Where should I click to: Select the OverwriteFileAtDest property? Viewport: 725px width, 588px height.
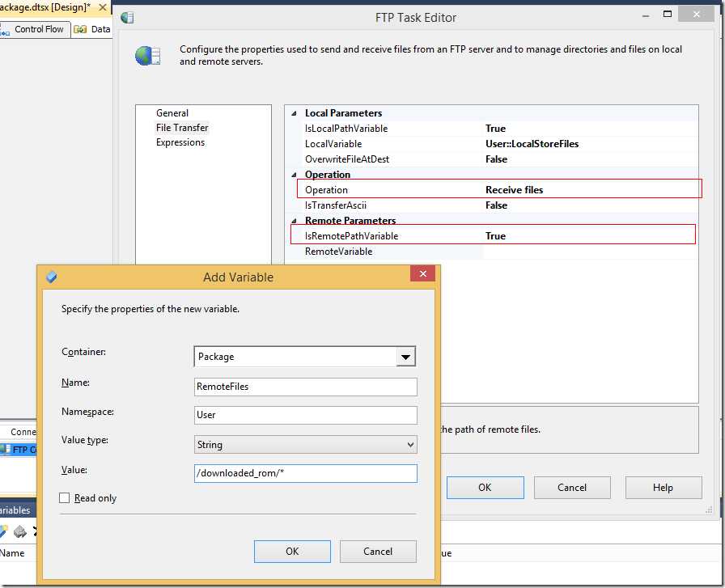347,159
